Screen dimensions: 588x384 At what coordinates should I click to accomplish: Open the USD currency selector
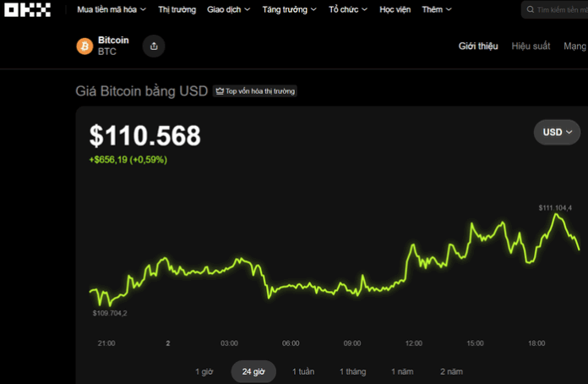(557, 132)
